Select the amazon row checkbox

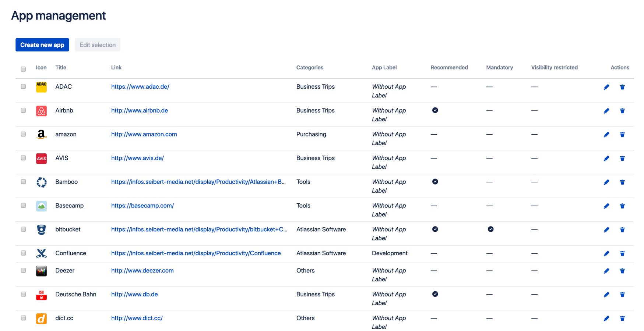pyautogui.click(x=23, y=134)
